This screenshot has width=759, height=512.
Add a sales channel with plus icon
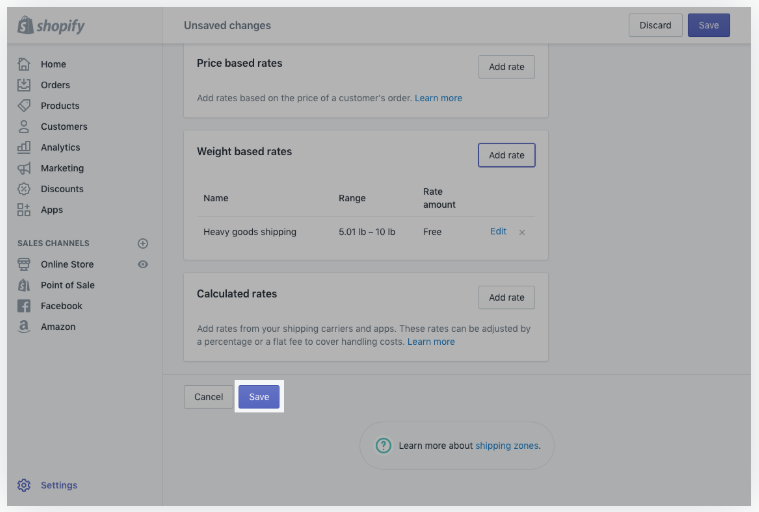pyautogui.click(x=143, y=243)
